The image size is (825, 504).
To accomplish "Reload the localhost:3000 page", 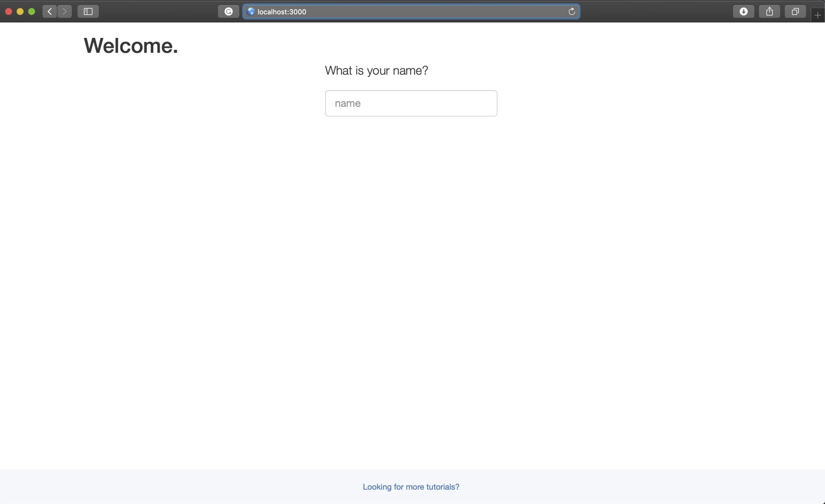I will coord(571,12).
